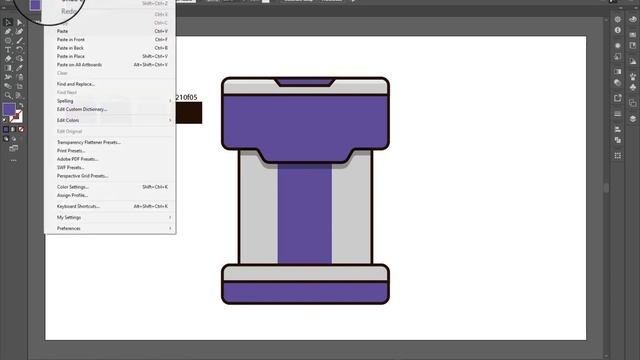Image resolution: width=640 pixels, height=360 pixels.
Task: Click the vertical canvas scrollbar
Action: [606, 187]
